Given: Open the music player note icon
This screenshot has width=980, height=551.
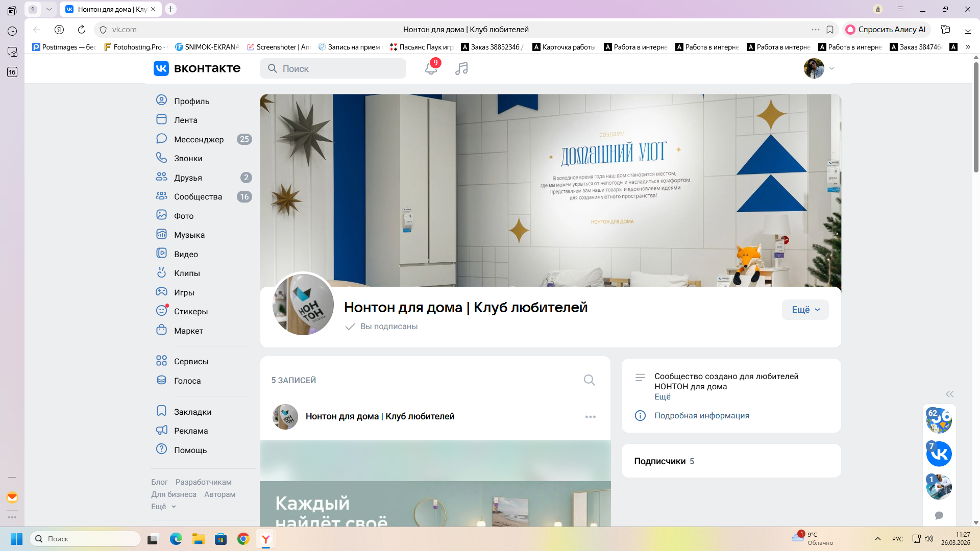Looking at the screenshot, I should [x=461, y=69].
